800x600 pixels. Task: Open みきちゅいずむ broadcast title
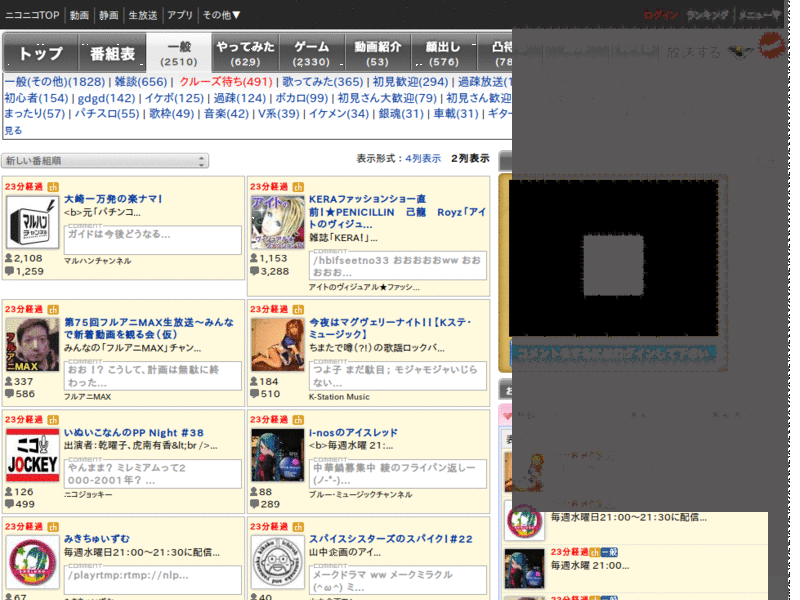pos(97,539)
